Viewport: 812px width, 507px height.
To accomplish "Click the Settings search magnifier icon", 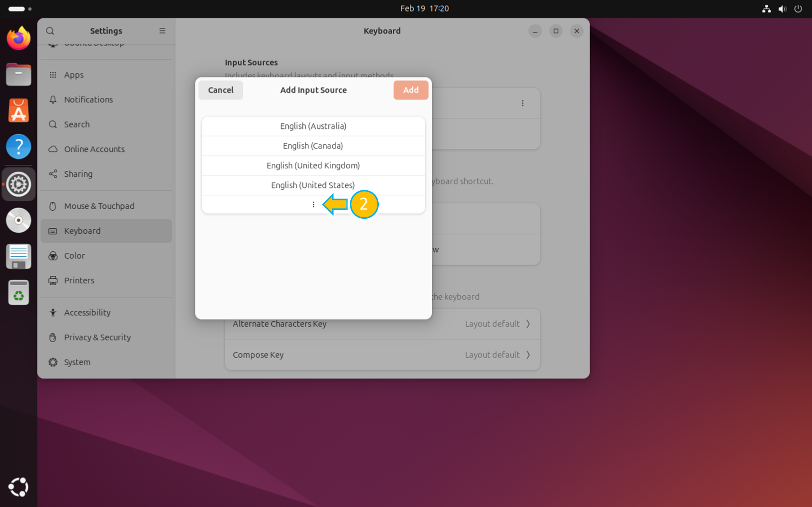I will [50, 31].
